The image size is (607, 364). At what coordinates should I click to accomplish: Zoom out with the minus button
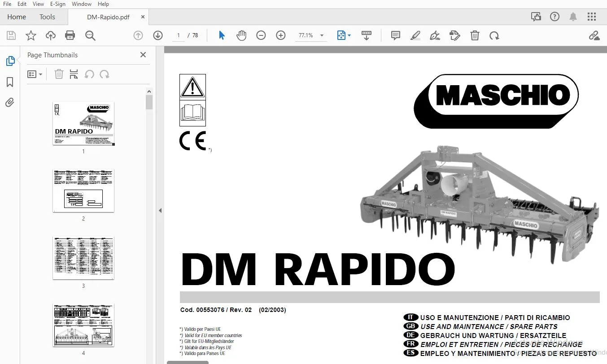(261, 35)
